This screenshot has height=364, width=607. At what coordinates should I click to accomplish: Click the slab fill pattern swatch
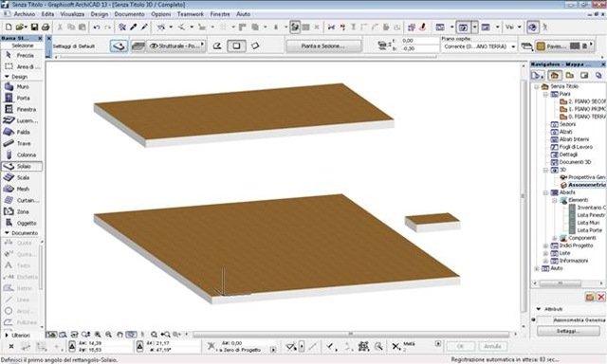click(575, 45)
